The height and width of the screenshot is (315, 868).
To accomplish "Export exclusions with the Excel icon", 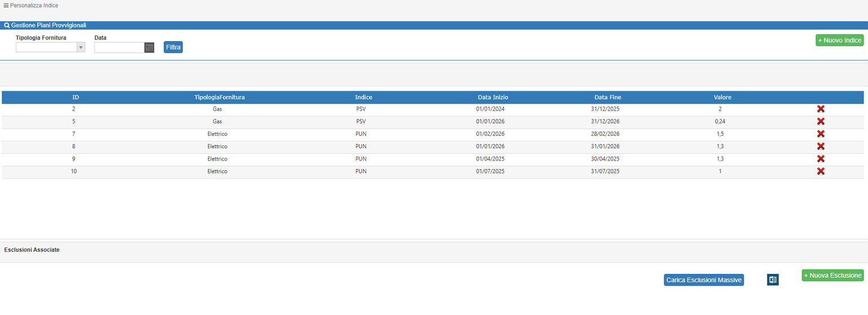I will coord(773,279).
